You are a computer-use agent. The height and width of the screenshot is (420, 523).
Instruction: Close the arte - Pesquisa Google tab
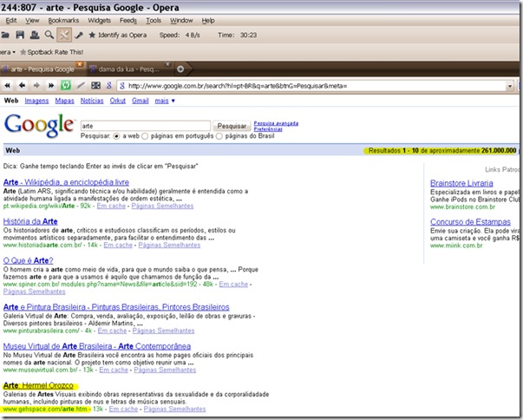tap(80, 63)
